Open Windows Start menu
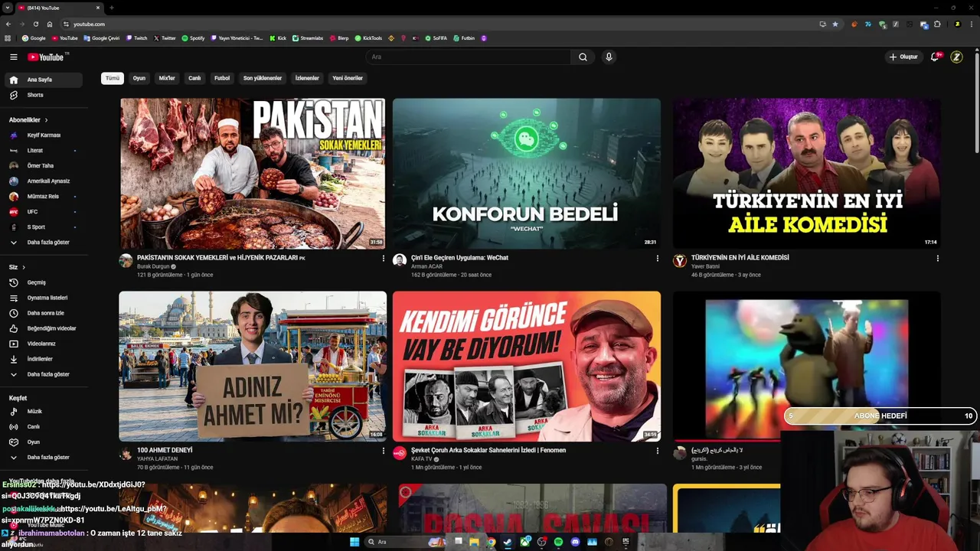 pyautogui.click(x=354, y=542)
